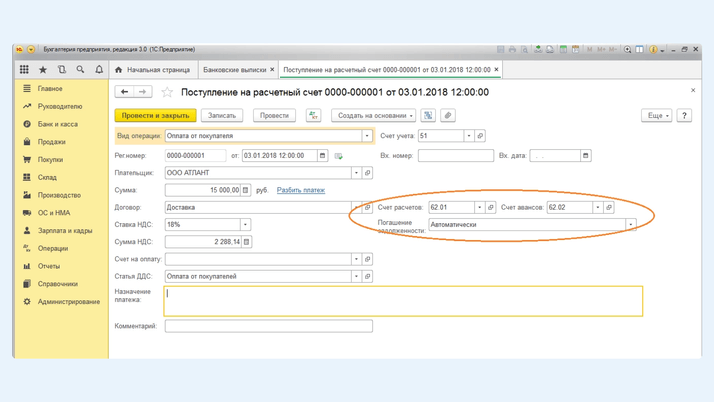Open the search magnifier icon
The height and width of the screenshot is (402, 714).
[x=80, y=70]
